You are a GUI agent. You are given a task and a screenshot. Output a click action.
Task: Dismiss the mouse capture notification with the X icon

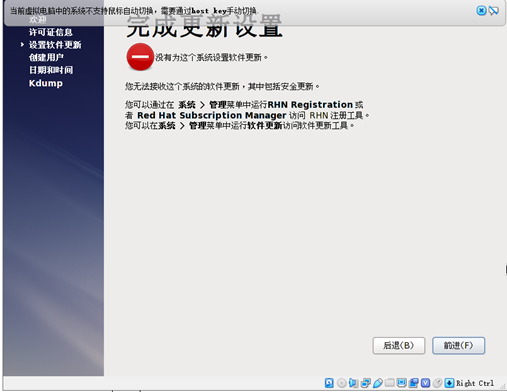pyautogui.click(x=481, y=11)
